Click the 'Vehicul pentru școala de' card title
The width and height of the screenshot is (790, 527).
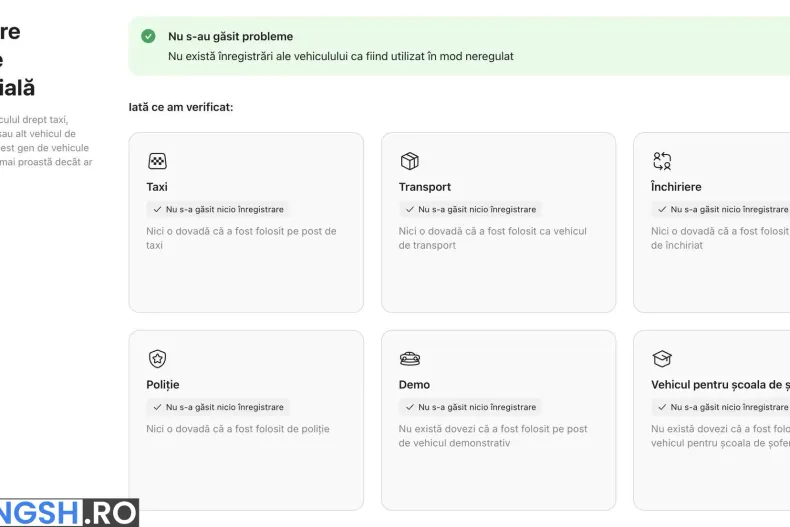click(x=720, y=385)
